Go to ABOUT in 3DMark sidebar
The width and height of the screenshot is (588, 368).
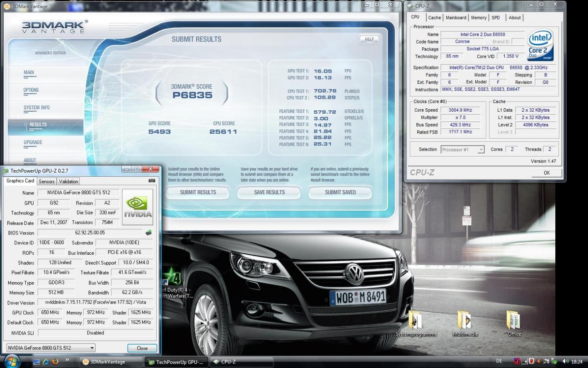pos(30,160)
